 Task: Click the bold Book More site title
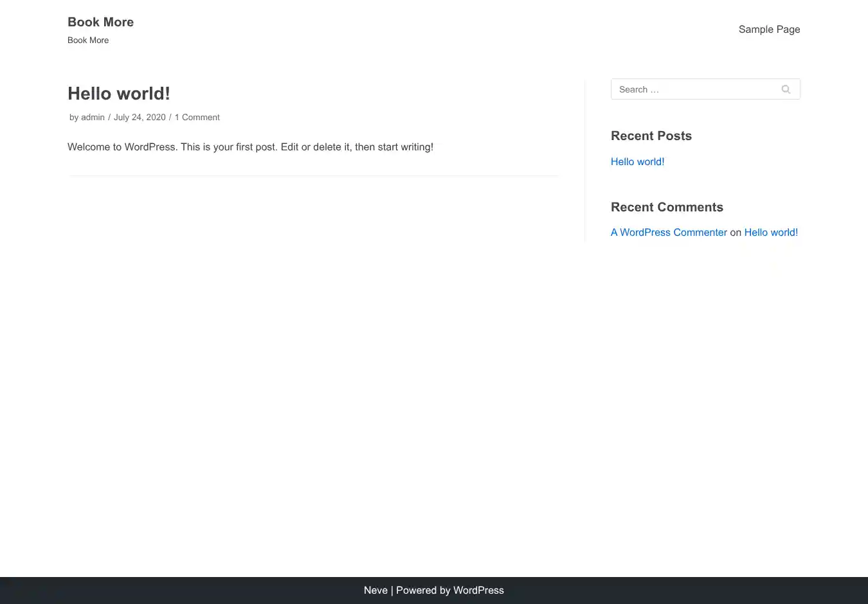click(100, 22)
